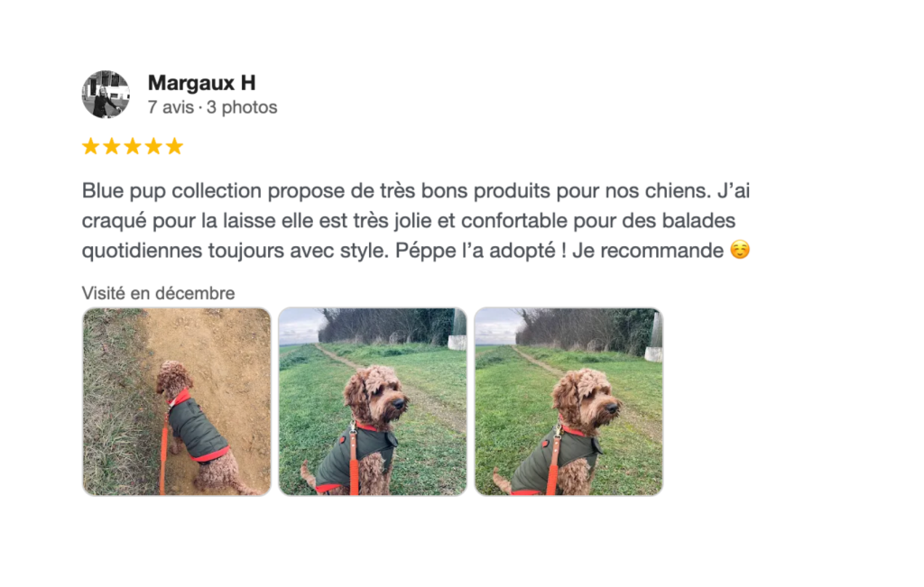Click the second gold star
The width and height of the screenshot is (924, 587).
[112, 146]
